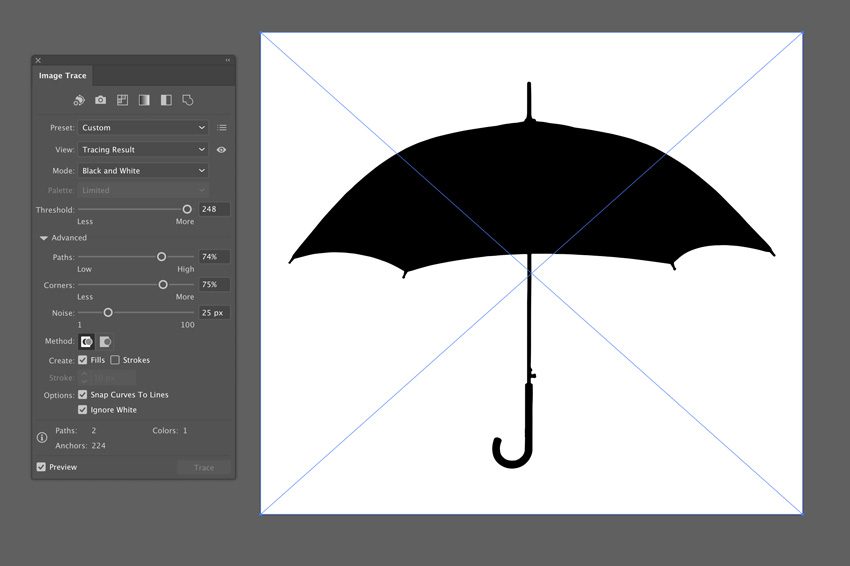Screen dimensions: 850x566
Task: Enable the Strokes checkbox
Action: [115, 360]
